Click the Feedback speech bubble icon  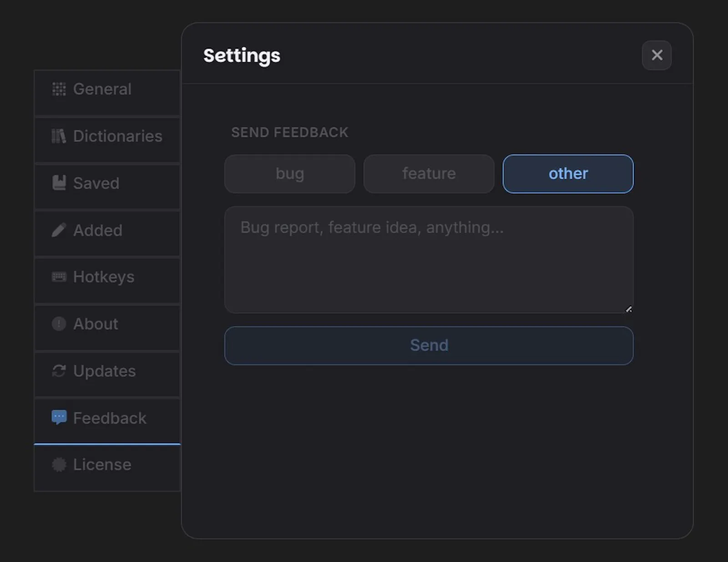[59, 417]
